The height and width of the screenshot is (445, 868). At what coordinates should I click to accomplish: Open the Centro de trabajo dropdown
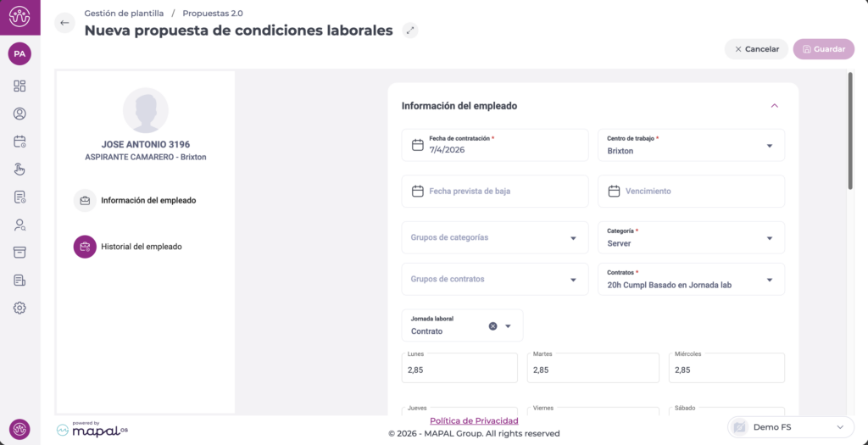point(770,146)
